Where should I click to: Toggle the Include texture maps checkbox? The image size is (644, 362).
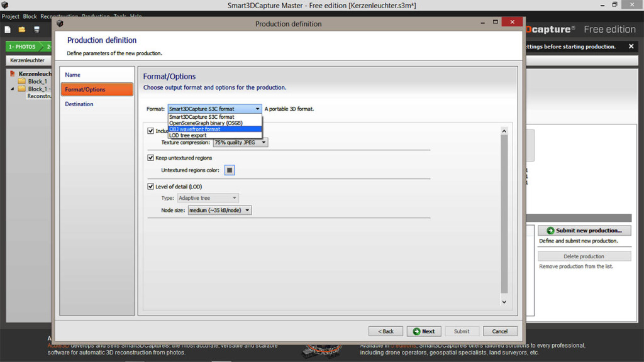pyautogui.click(x=151, y=131)
